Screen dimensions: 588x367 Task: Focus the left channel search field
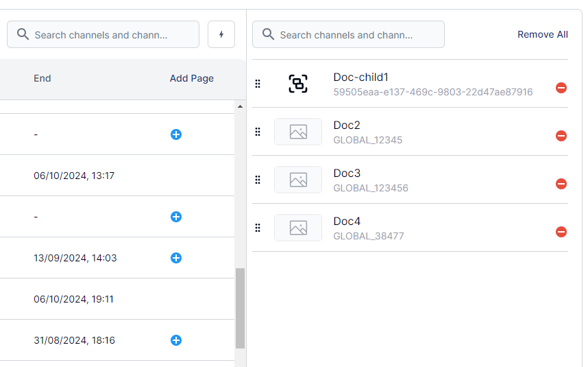[x=110, y=34]
